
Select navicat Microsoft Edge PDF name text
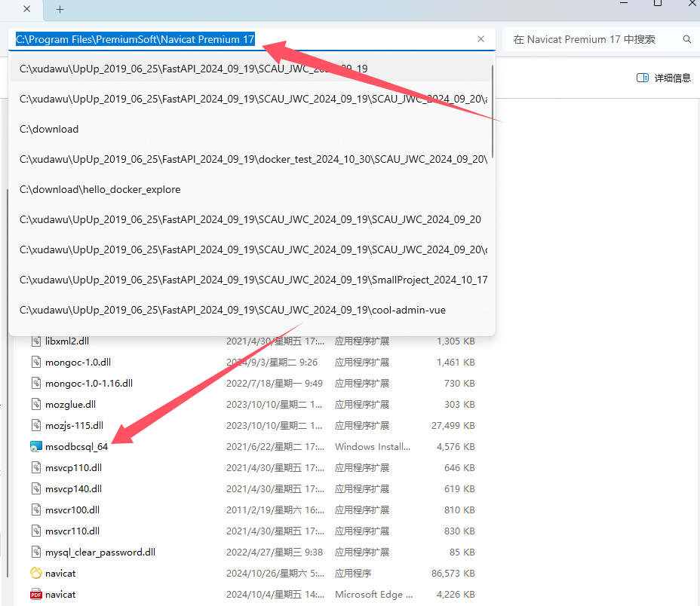coord(60,595)
